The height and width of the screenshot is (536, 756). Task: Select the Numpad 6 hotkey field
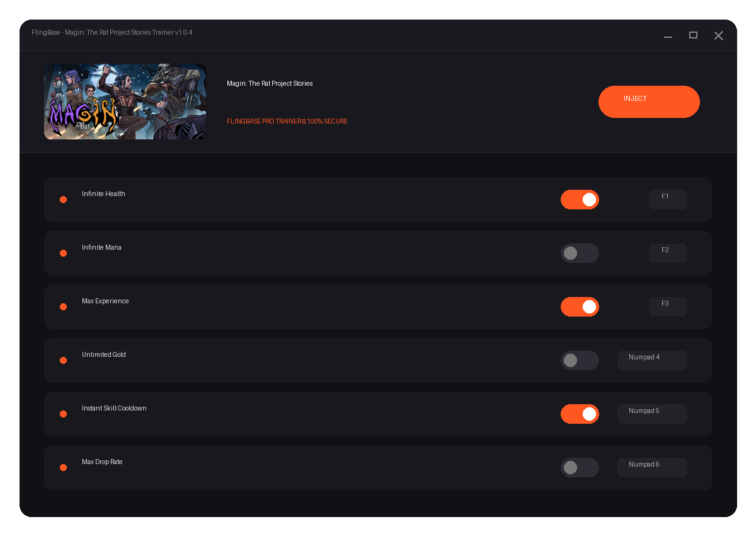coord(652,467)
